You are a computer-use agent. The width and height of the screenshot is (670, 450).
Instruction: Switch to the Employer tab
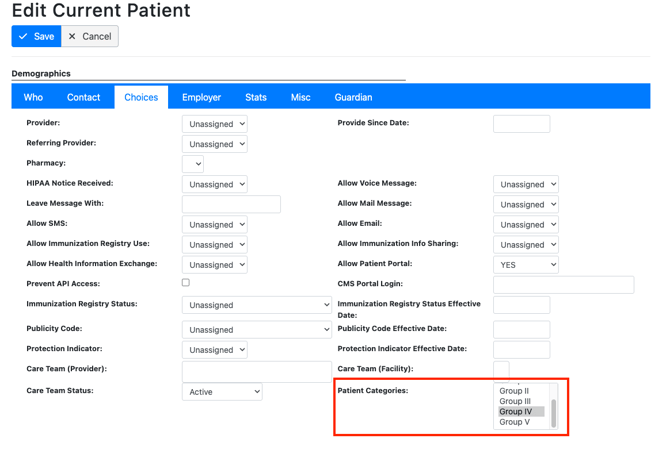[201, 97]
